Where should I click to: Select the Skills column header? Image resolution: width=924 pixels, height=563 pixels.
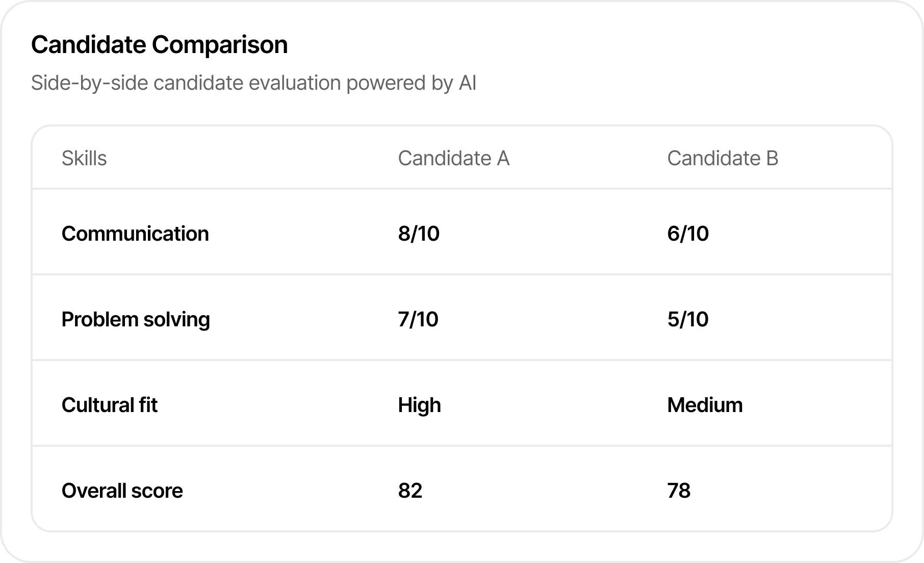pyautogui.click(x=84, y=158)
